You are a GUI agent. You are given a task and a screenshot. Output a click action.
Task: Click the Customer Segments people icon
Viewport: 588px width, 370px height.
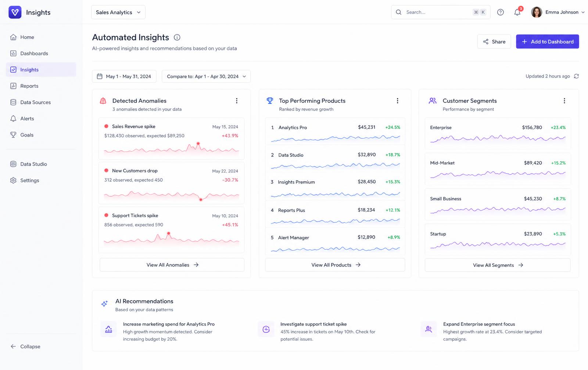point(433,101)
